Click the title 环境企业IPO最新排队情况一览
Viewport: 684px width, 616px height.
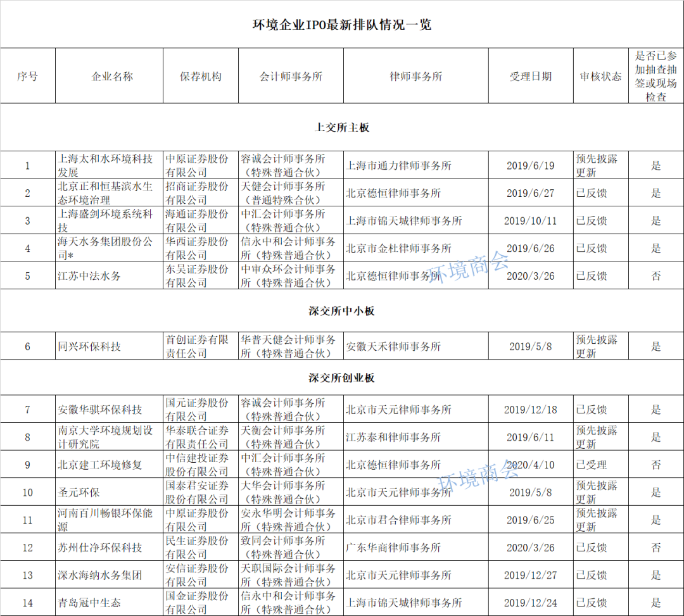click(x=341, y=25)
